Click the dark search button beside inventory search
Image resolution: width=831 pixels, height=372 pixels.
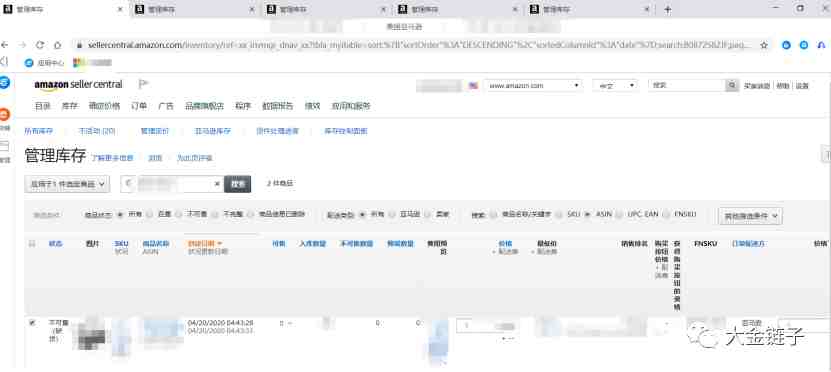237,184
